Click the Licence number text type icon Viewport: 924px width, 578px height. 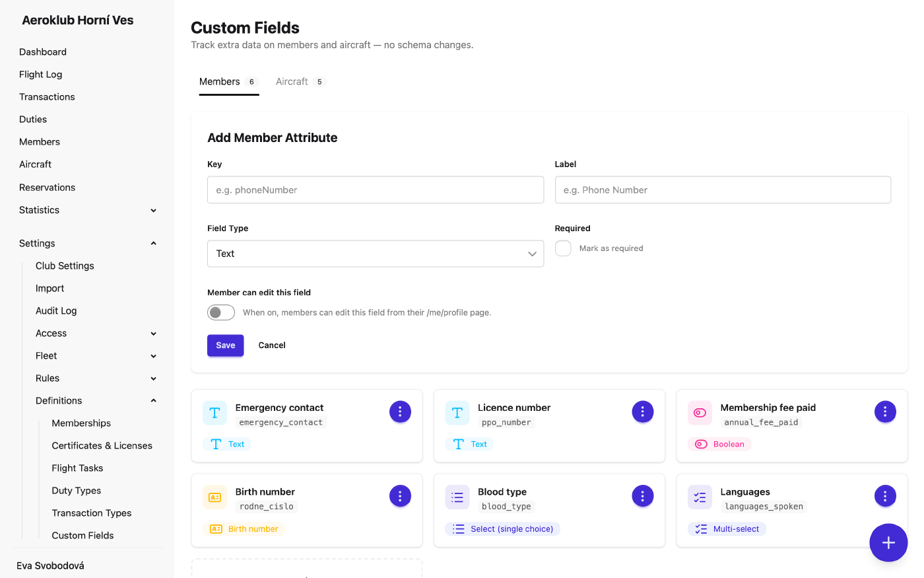pos(457,413)
